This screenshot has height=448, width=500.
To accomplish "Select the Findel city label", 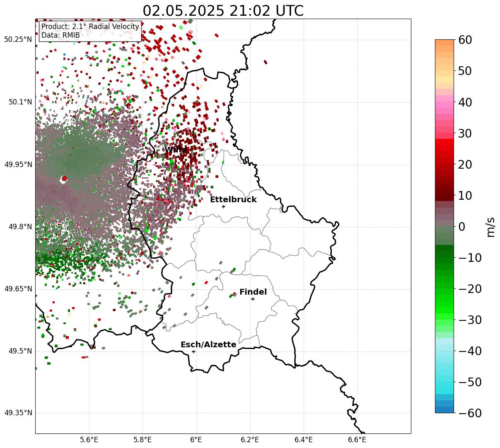I will [253, 292].
